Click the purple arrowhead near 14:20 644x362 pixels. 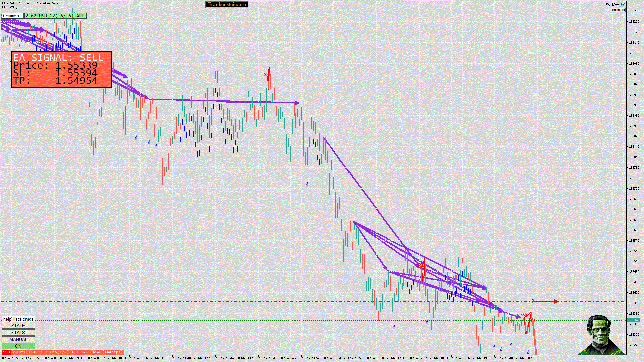297,103
